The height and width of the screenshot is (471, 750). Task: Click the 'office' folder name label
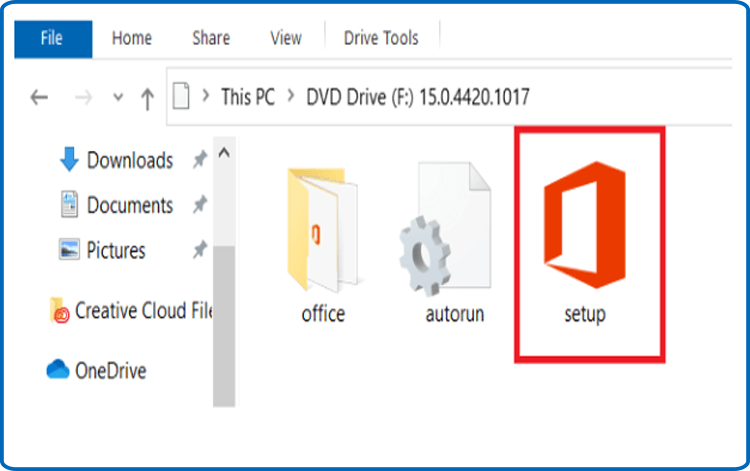(323, 314)
